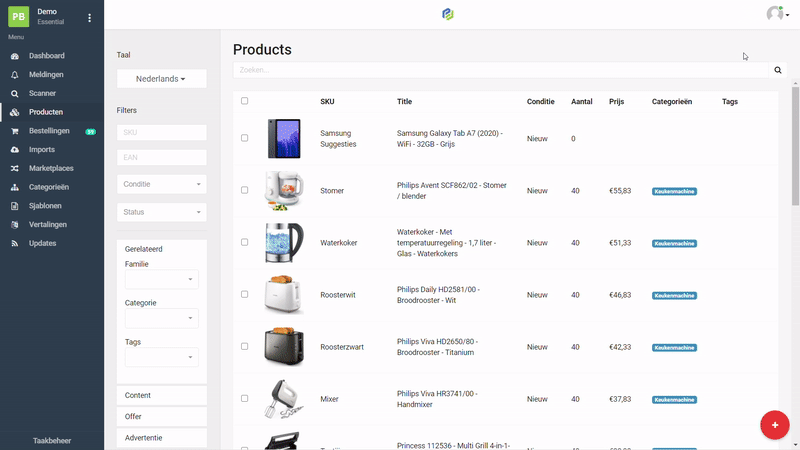Check the Stomer product row checkbox

click(245, 190)
